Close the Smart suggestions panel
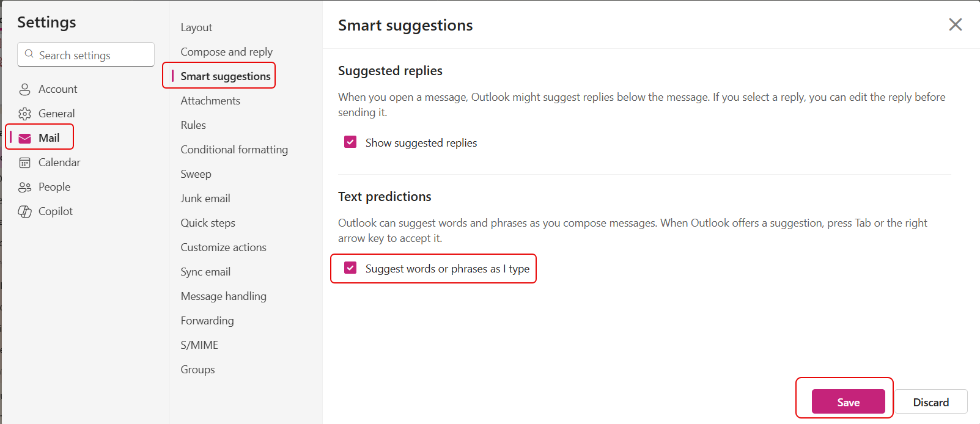The width and height of the screenshot is (980, 424). [x=955, y=24]
